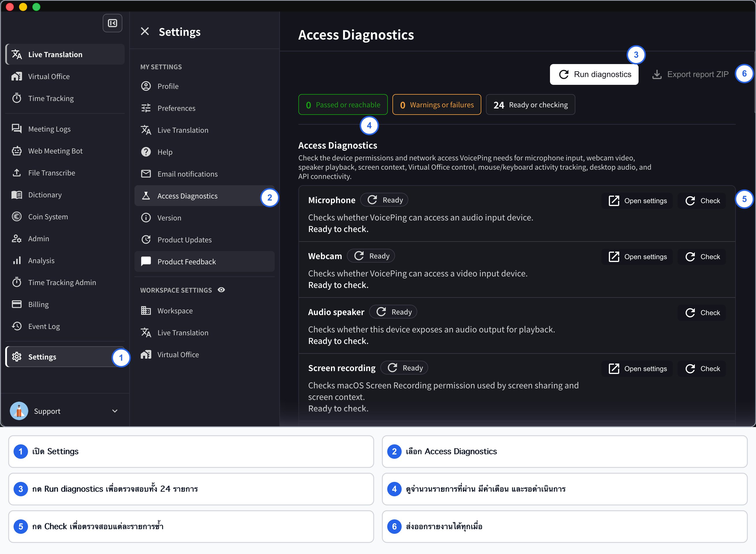Open Live Translation under Workspace Settings

pos(205,333)
